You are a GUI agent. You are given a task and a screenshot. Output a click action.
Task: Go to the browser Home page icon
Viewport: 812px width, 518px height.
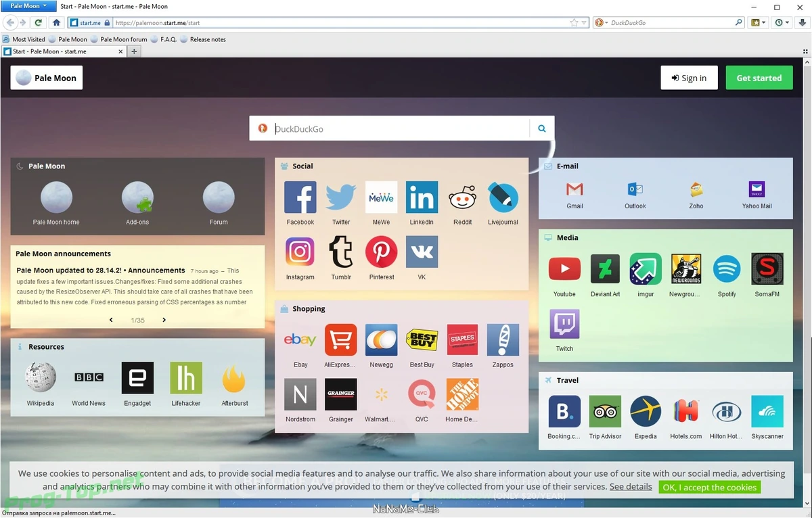[57, 22]
